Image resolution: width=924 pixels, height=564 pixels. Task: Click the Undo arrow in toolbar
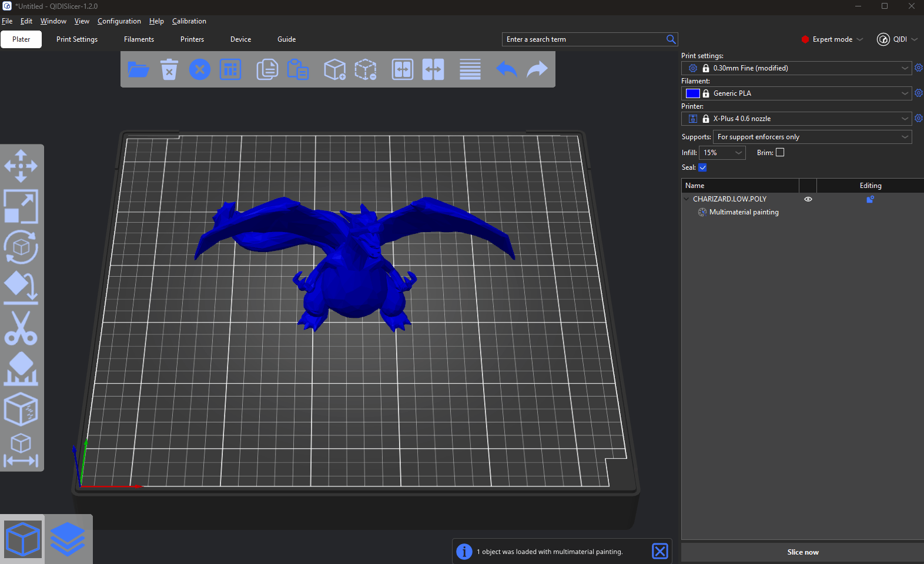[506, 69]
